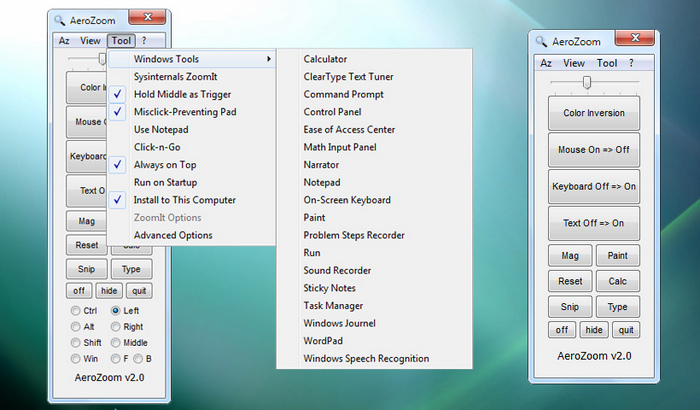Select the Ctrl radio button
This screenshot has width=700, height=410.
pos(75,310)
